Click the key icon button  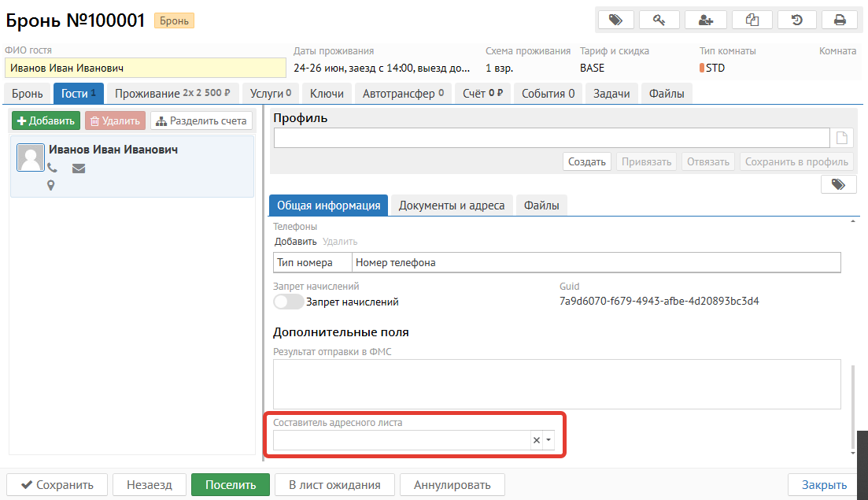click(x=659, y=20)
